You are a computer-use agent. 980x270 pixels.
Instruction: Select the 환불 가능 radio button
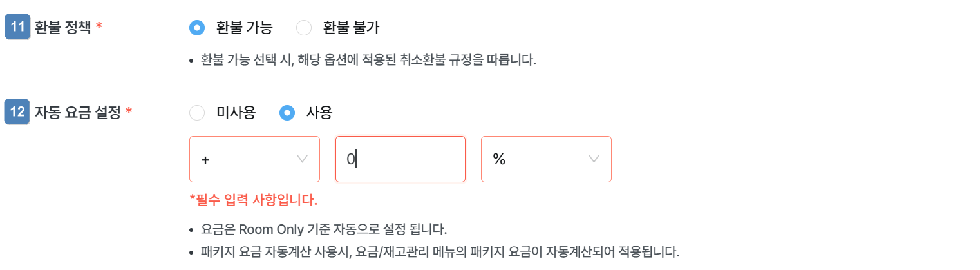click(x=198, y=28)
